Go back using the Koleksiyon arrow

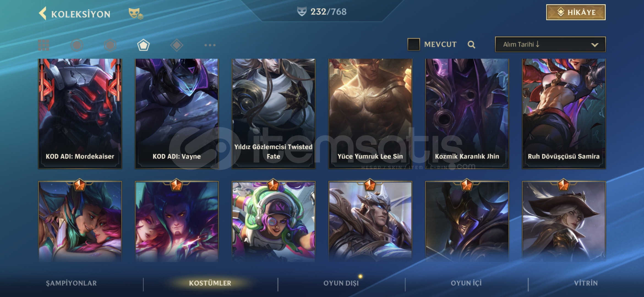[x=42, y=13]
